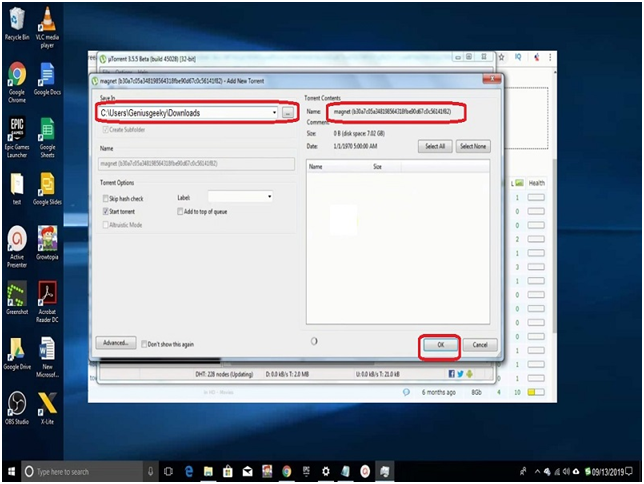Viewport: 644px width, 484px height.
Task: Enable Add to top of queue
Action: coord(180,212)
